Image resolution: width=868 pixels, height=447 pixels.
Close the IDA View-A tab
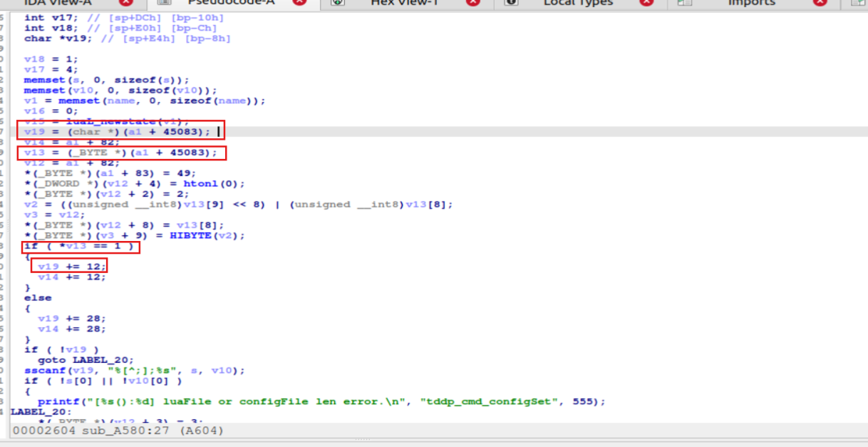pos(126,3)
